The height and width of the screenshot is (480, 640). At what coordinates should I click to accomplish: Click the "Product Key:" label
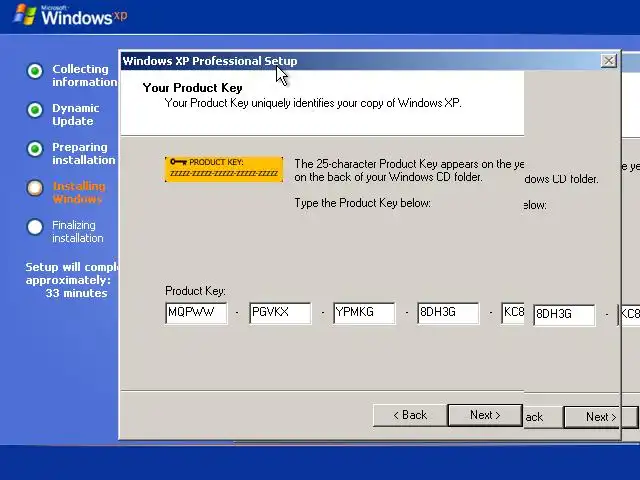click(x=195, y=291)
